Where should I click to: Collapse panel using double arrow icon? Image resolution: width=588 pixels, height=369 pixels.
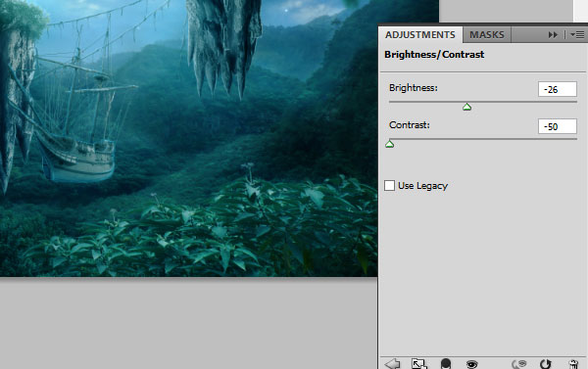[553, 35]
